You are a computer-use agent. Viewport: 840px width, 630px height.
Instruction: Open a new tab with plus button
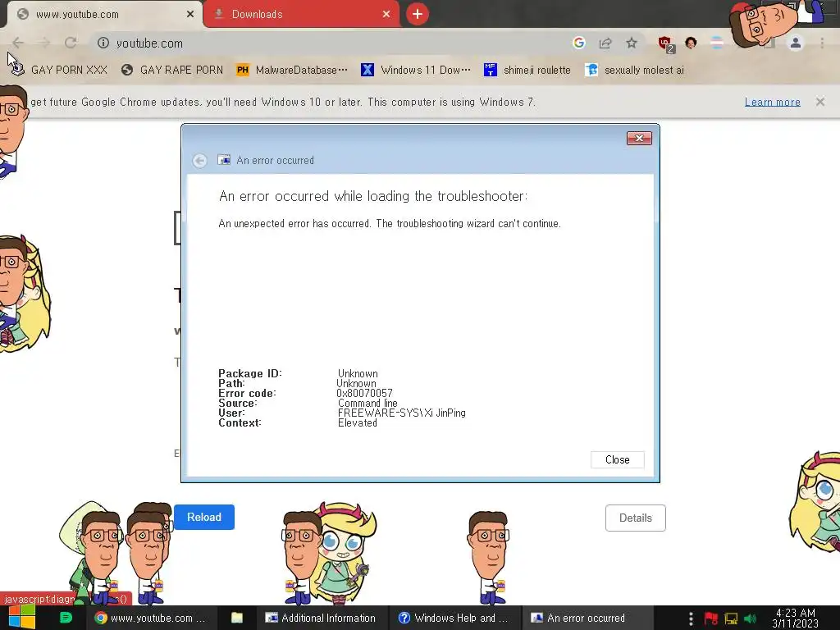418,14
